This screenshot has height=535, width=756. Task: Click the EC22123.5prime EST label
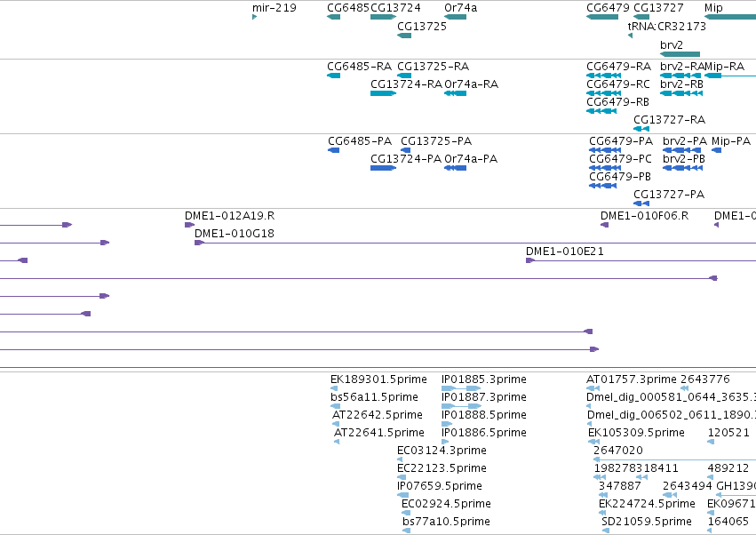click(442, 468)
